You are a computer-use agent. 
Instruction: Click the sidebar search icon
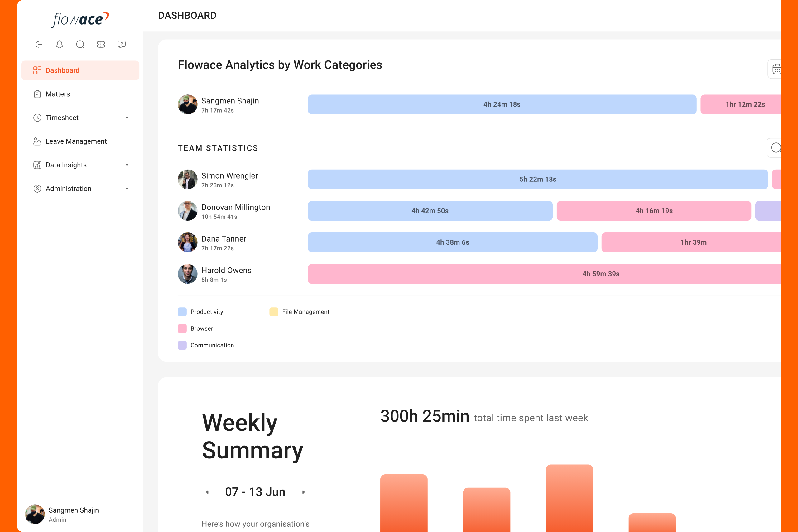(80, 45)
